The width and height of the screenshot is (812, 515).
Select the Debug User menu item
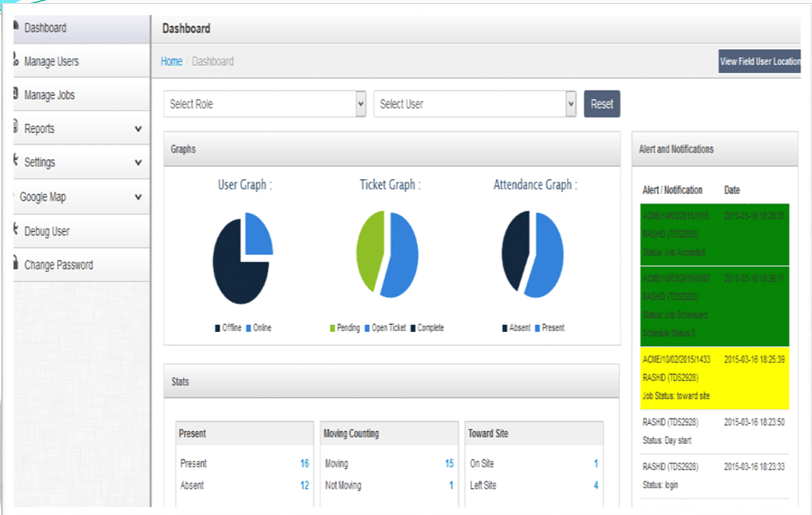point(47,231)
